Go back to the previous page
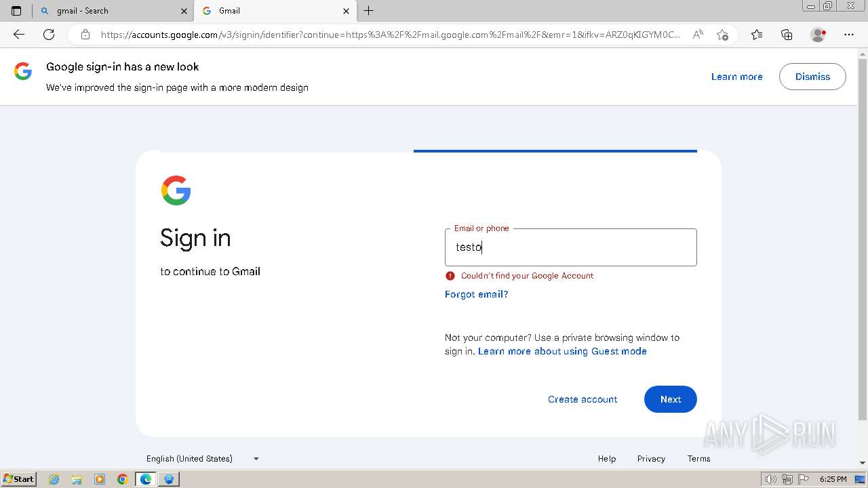The height and width of the screenshot is (488, 868). (x=19, y=35)
